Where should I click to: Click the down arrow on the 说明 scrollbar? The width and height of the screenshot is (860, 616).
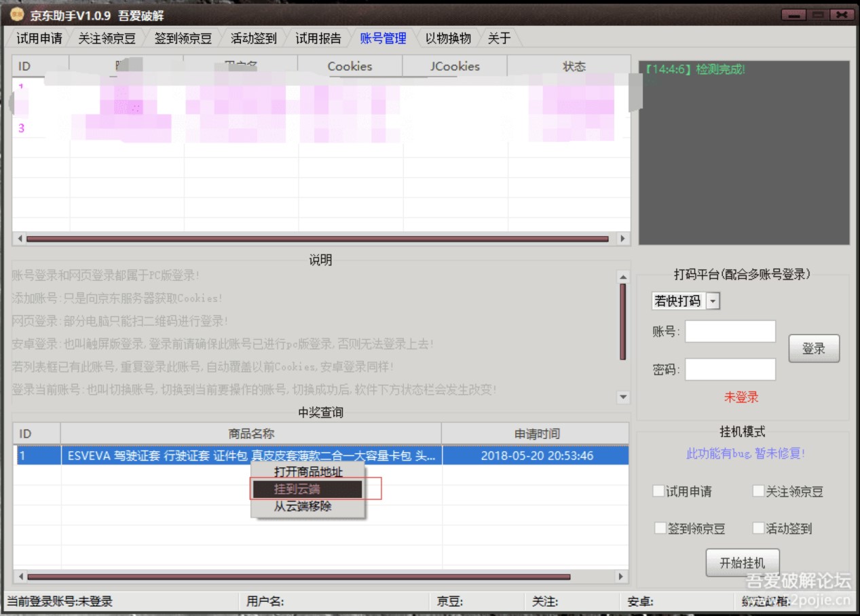tap(622, 398)
